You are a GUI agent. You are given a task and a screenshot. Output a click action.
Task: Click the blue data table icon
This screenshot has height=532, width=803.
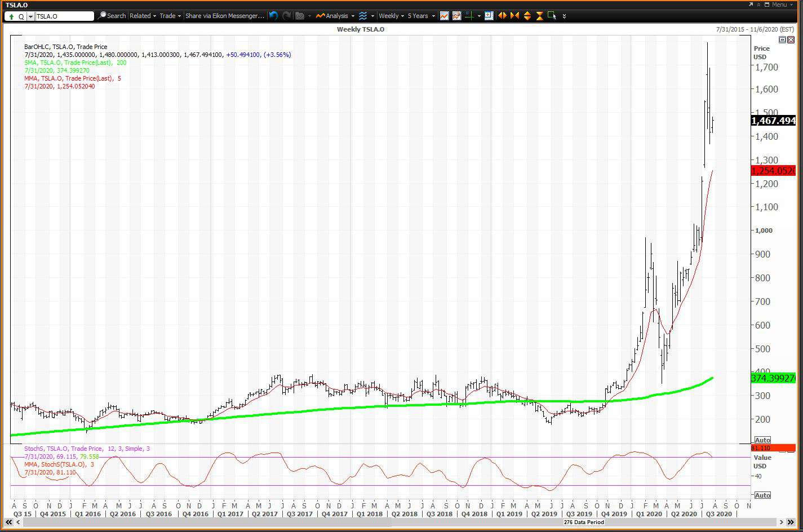pyautogui.click(x=489, y=16)
